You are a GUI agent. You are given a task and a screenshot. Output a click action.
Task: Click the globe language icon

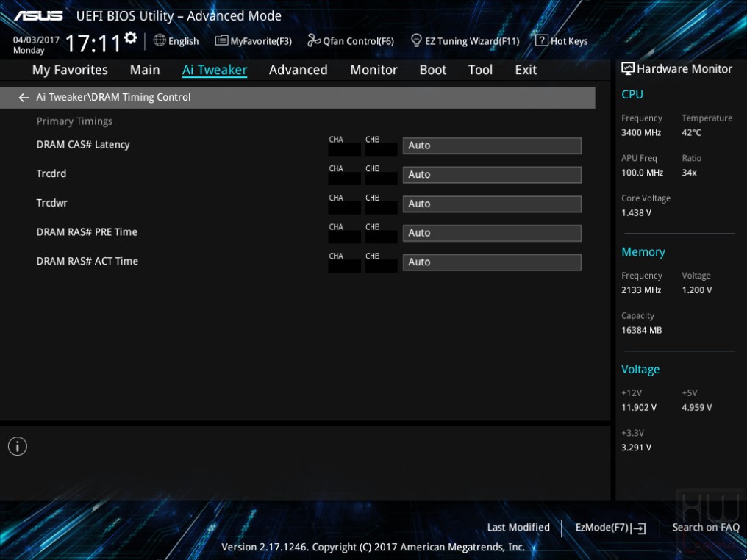160,40
